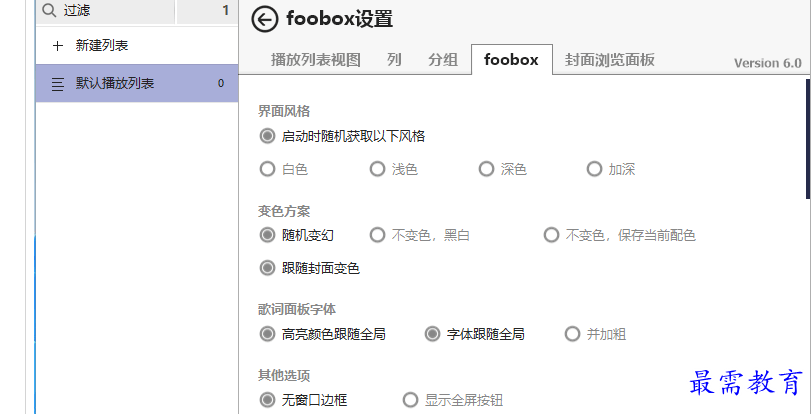Image resolution: width=811 pixels, height=414 pixels.
Task: Select the 白色 interface style
Action: coord(267,169)
